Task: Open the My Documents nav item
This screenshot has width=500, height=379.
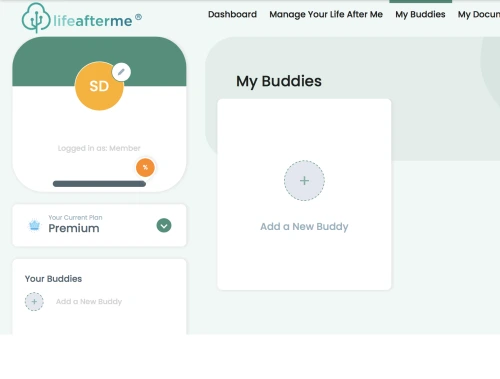Action: coord(479,14)
